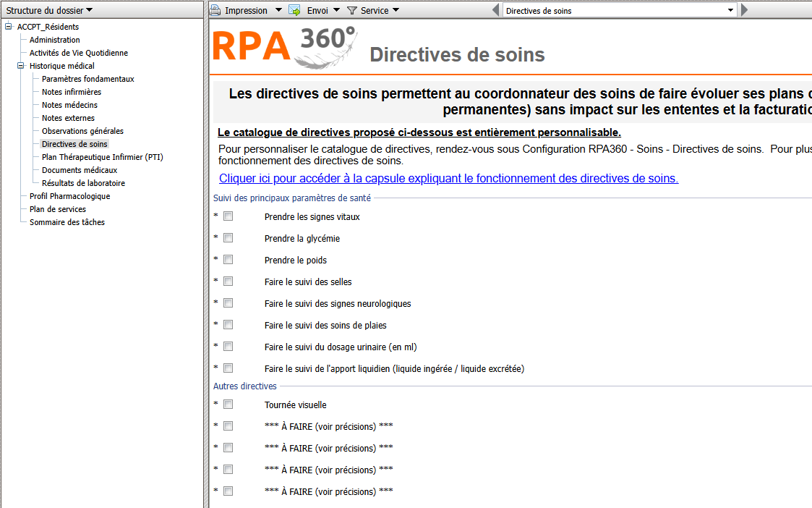Click the Service toolbar label
The width and height of the screenshot is (812, 508).
tap(375, 10)
